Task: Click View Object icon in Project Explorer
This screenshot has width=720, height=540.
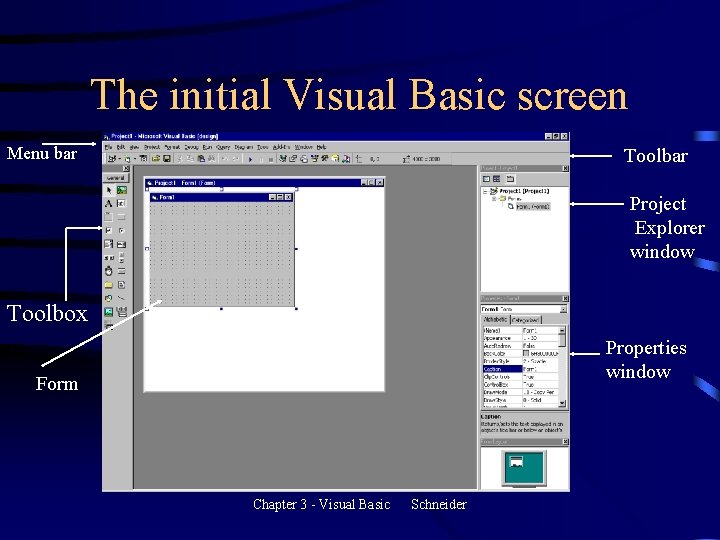Action: pyautogui.click(x=497, y=179)
